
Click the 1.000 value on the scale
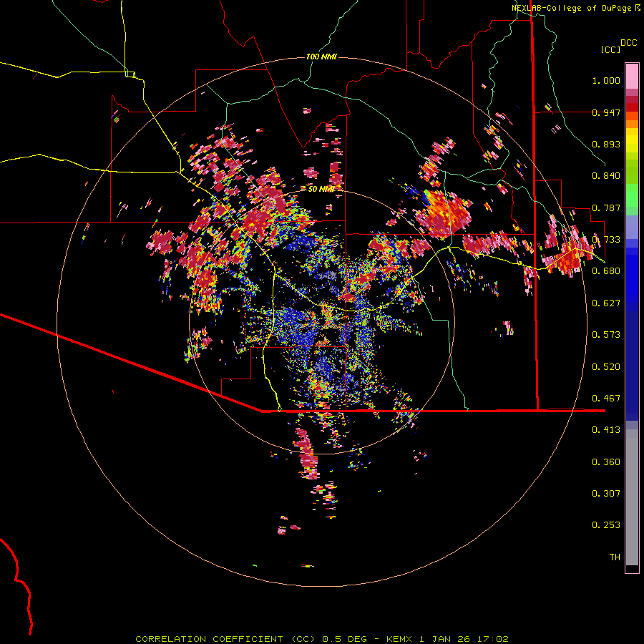coord(606,80)
